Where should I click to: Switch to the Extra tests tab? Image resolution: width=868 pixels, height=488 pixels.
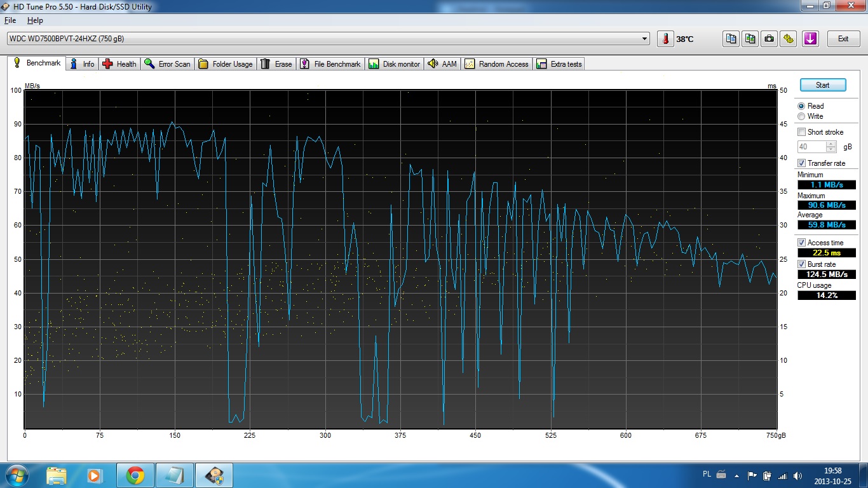(559, 64)
